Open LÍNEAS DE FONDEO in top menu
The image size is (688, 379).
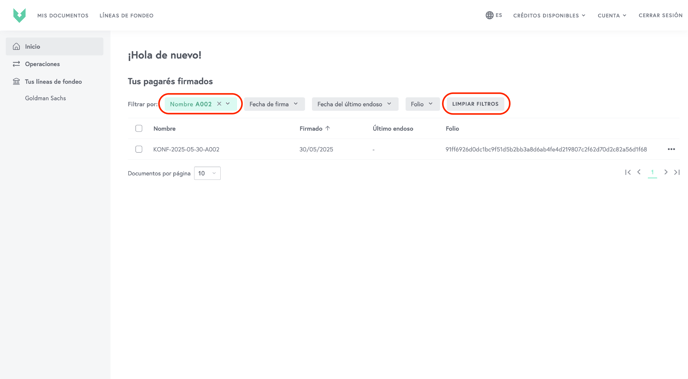pos(126,15)
